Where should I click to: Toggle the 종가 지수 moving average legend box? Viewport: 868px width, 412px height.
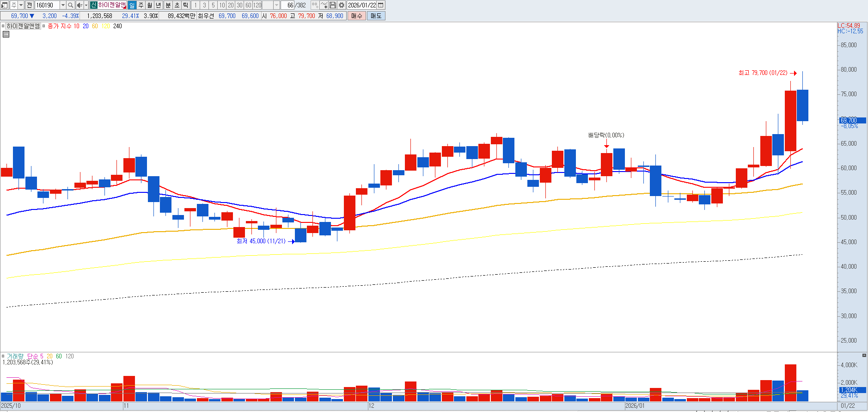pos(44,26)
